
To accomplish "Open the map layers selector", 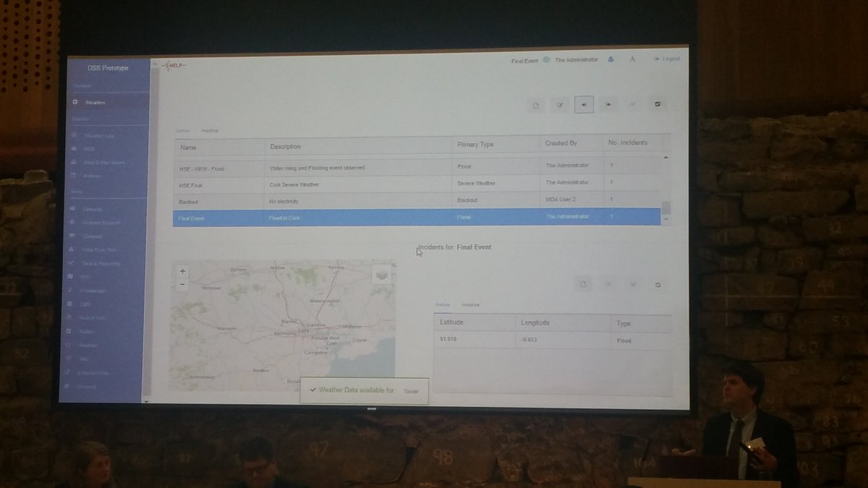I will pos(383,275).
